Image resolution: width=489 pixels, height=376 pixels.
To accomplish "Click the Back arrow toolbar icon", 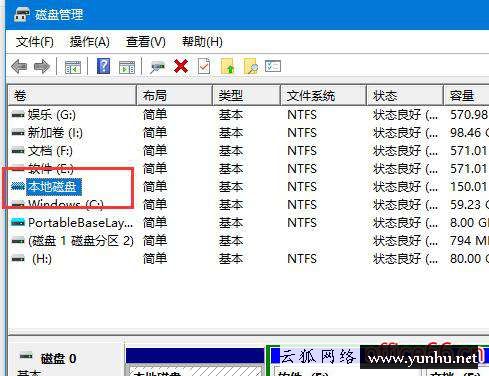I will tap(19, 66).
